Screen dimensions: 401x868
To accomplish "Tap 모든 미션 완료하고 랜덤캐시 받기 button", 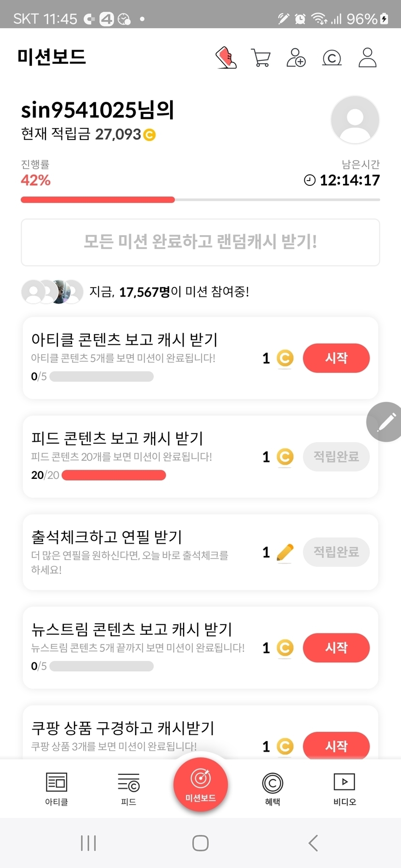I will 200,242.
